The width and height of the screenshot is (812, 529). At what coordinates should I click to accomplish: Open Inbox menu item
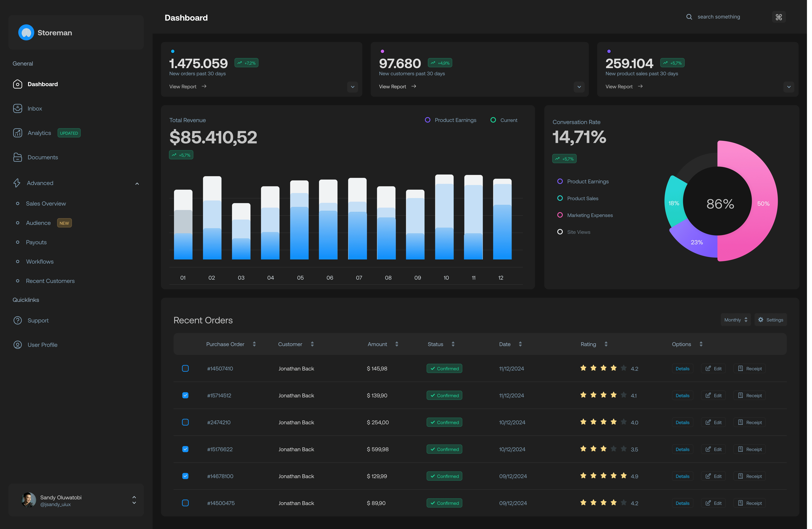[35, 108]
